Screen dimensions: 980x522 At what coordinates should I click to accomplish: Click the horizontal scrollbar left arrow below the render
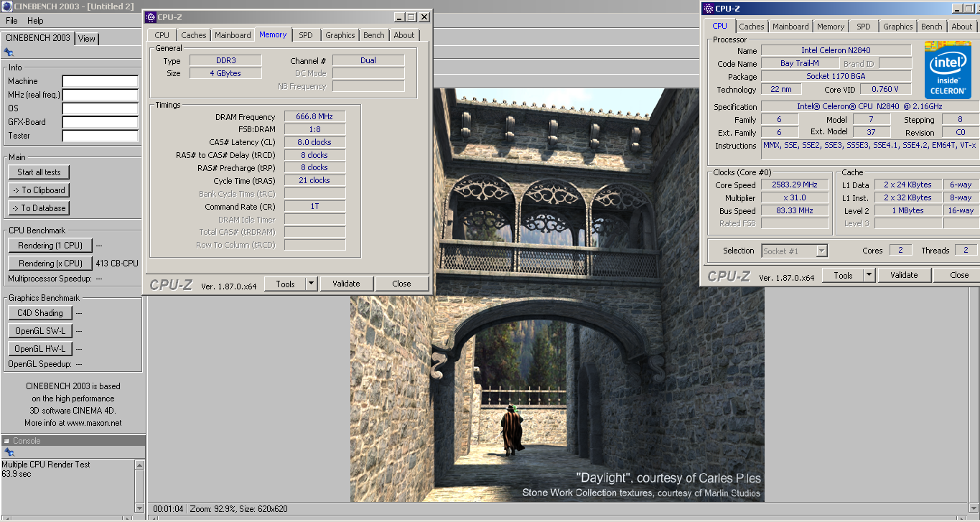[x=153, y=517]
